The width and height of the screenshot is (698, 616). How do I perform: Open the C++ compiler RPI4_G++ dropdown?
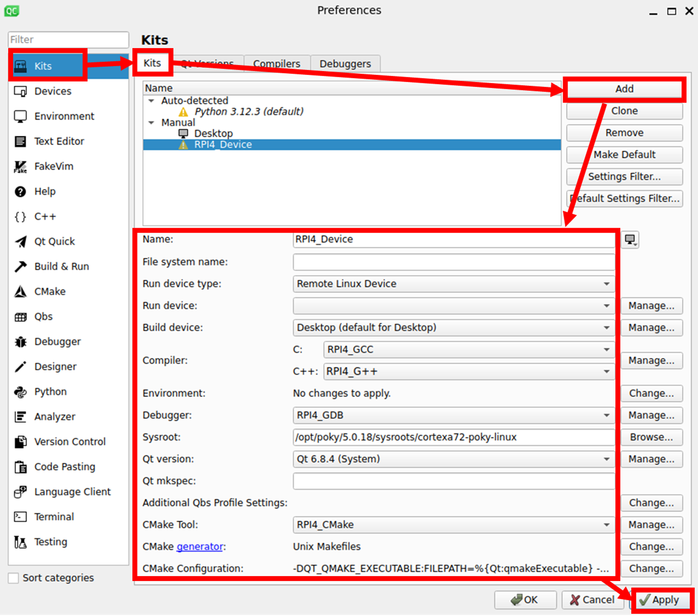[x=469, y=371]
